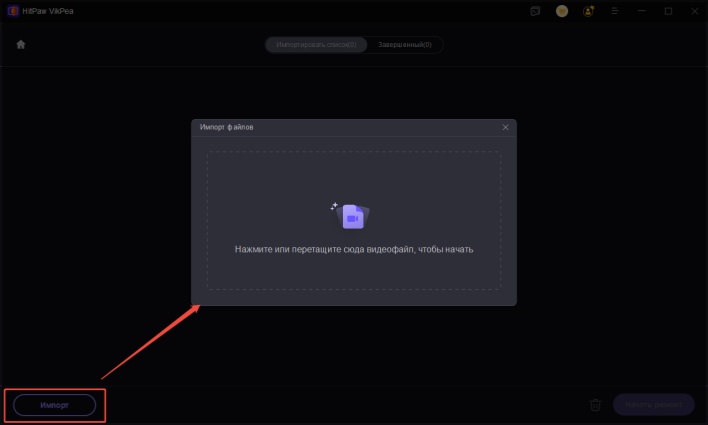
Task: Click the Импорт файлов dialog title
Action: click(226, 127)
